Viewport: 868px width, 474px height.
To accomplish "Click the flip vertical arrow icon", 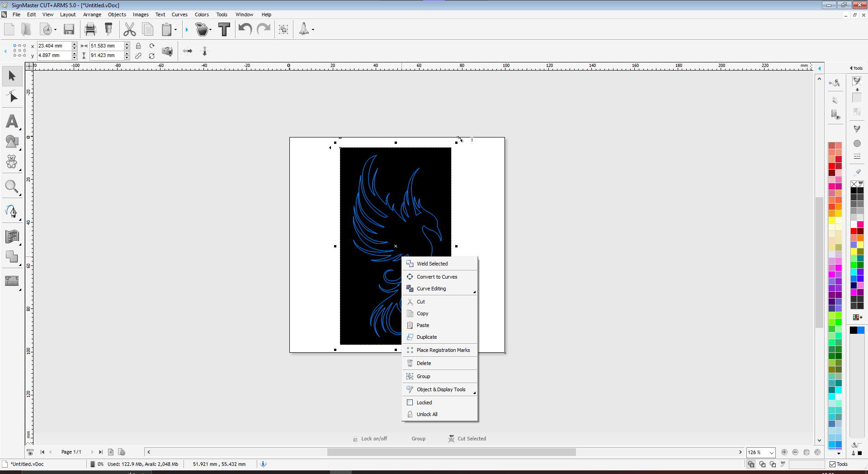I will pos(205,51).
